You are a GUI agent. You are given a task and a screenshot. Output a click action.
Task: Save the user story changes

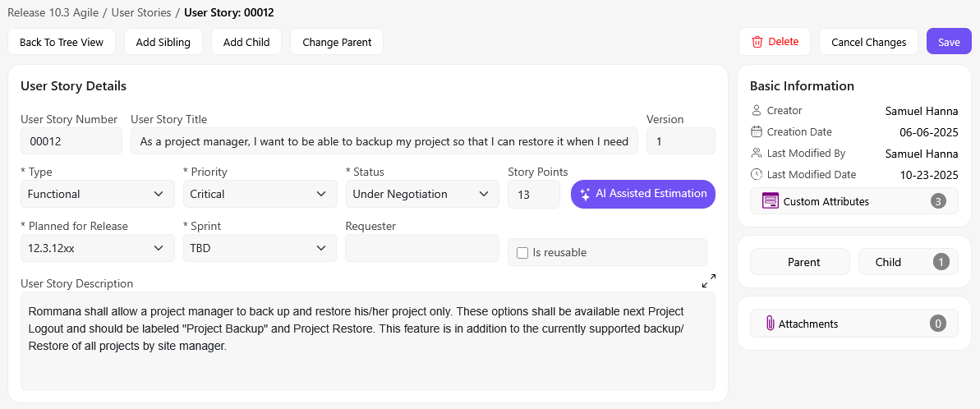[949, 42]
